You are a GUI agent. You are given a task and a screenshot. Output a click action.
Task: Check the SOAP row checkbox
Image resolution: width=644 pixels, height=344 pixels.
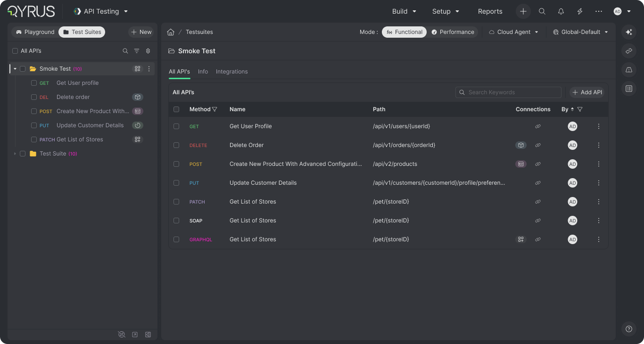click(176, 221)
